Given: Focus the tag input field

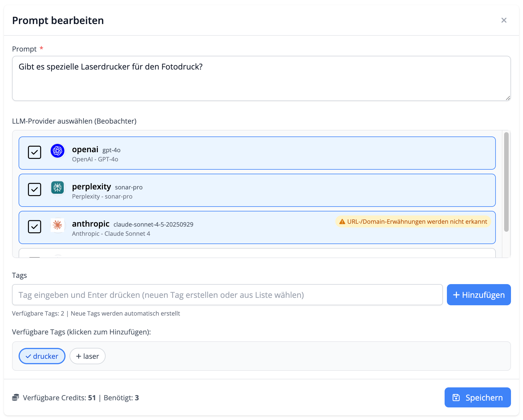Looking at the screenshot, I should click(227, 295).
